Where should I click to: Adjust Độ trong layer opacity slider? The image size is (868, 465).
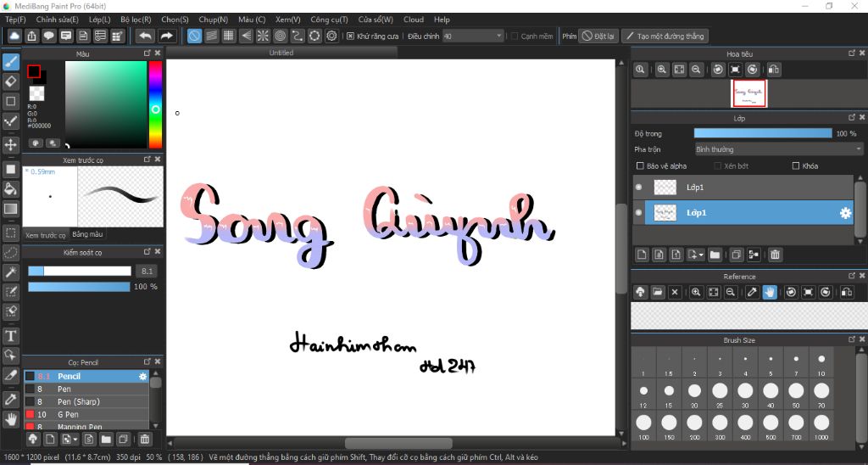(763, 133)
